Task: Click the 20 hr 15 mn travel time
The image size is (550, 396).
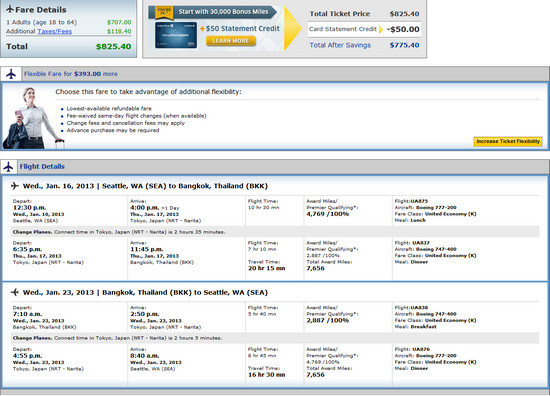Action: [267, 268]
